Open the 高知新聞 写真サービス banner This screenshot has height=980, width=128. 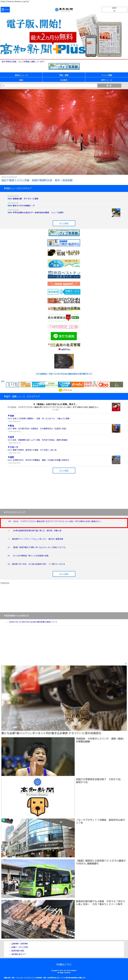point(64,292)
